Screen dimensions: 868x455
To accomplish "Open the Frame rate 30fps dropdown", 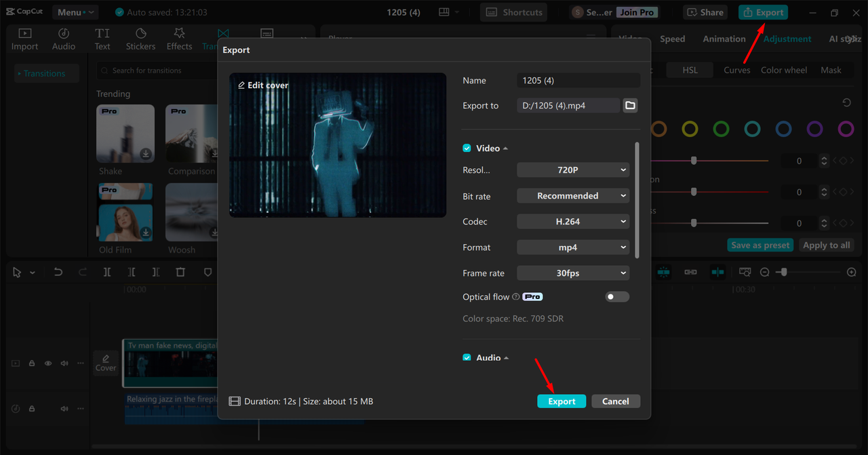I will [573, 273].
